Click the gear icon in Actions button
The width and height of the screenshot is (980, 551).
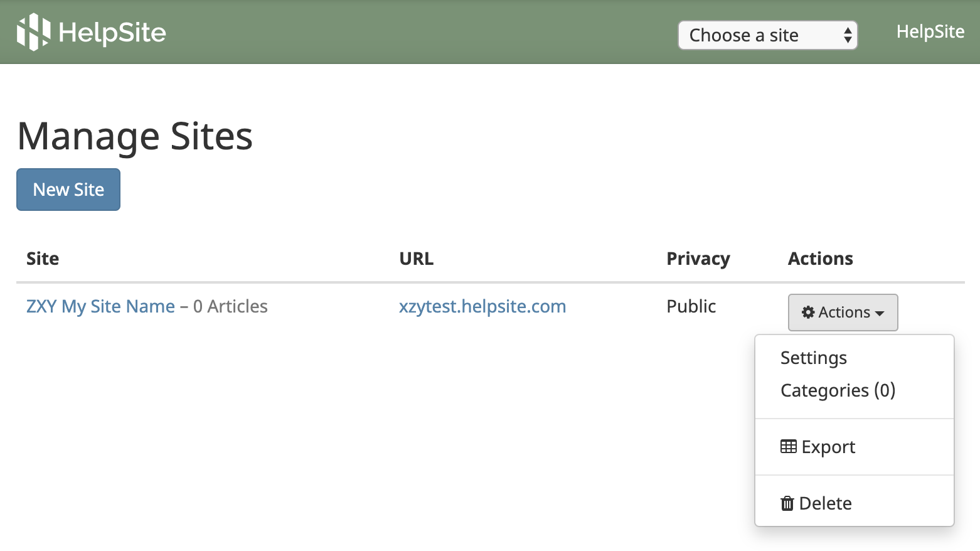point(808,312)
